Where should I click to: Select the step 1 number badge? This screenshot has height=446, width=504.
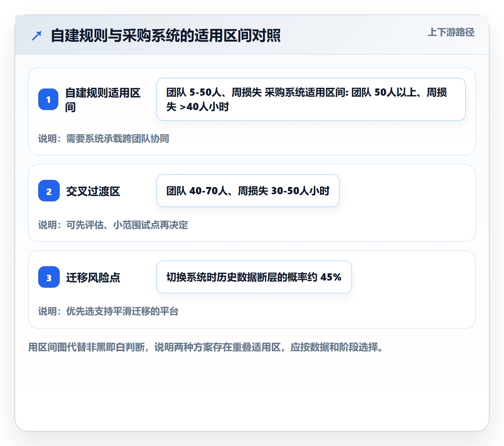[48, 99]
